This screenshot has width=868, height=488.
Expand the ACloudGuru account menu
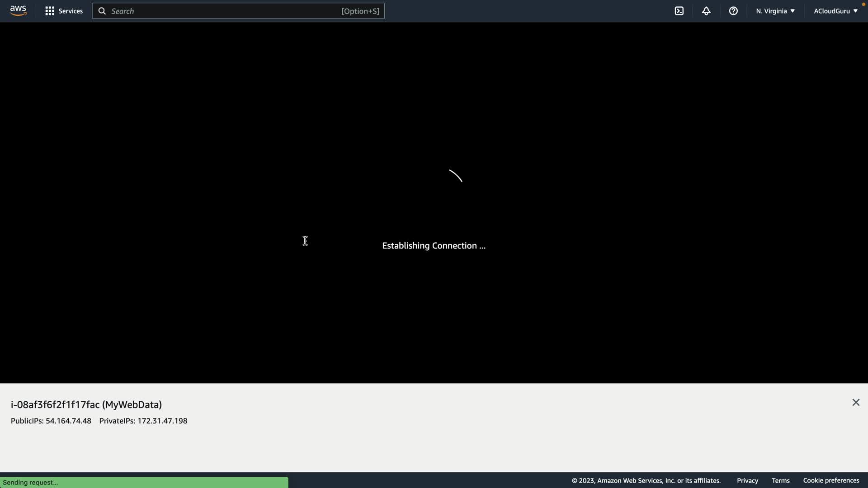coord(835,11)
